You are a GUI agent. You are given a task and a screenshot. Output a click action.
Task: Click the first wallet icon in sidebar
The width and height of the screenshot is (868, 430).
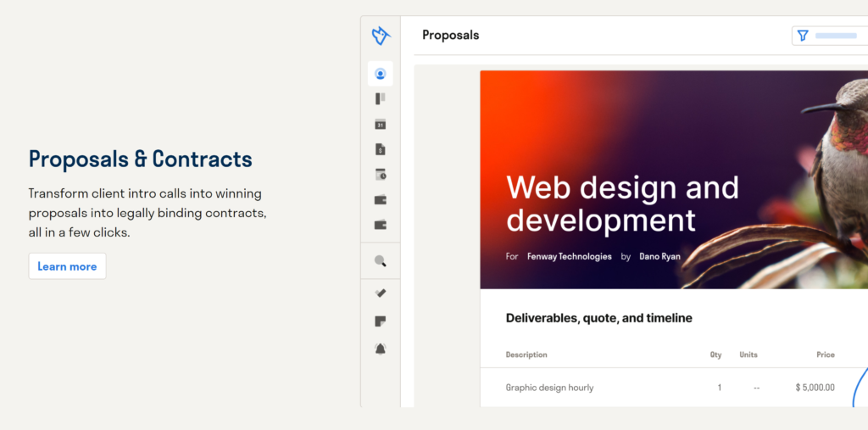pos(381,200)
